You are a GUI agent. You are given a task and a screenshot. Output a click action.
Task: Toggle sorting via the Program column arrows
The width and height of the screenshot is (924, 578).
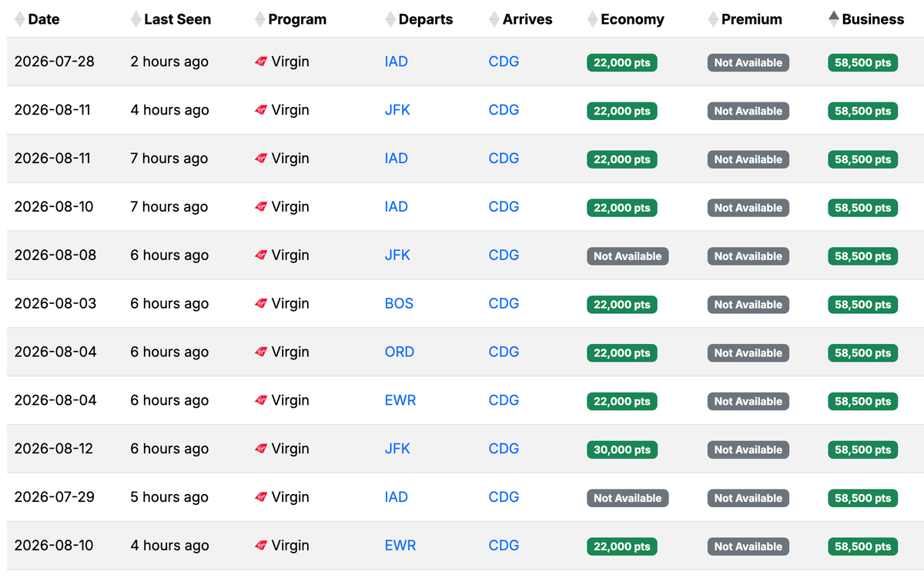[259, 18]
